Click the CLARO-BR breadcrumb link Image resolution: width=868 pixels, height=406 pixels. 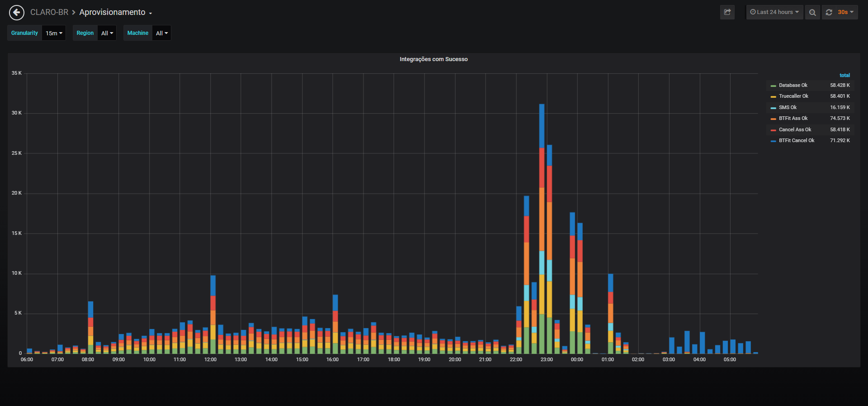49,12
